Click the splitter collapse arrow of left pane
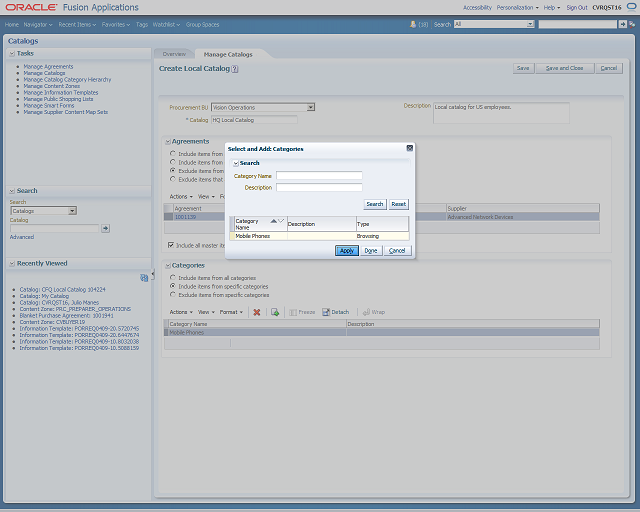Image resolution: width=640 pixels, height=512 pixels. [x=153, y=275]
